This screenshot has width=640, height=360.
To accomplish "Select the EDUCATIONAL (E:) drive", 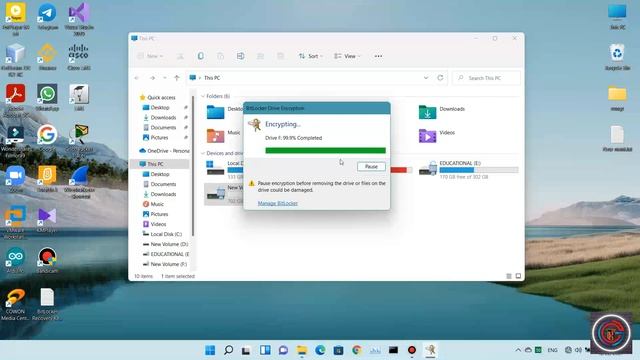I will point(469,169).
